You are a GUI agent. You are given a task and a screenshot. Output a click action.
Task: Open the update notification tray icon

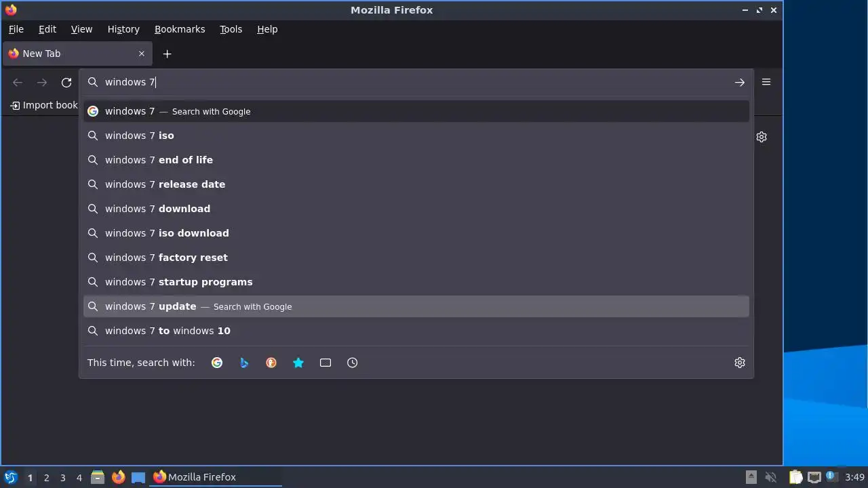(x=831, y=476)
